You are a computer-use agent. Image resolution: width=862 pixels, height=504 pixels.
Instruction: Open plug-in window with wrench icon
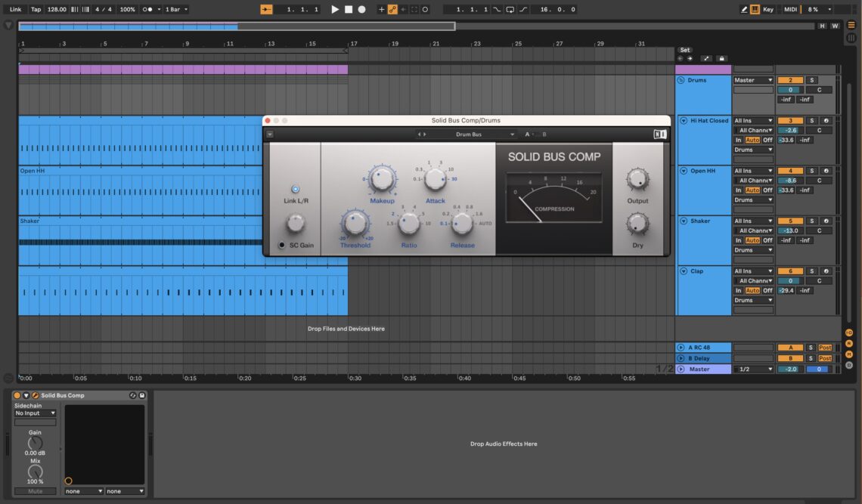pos(36,395)
